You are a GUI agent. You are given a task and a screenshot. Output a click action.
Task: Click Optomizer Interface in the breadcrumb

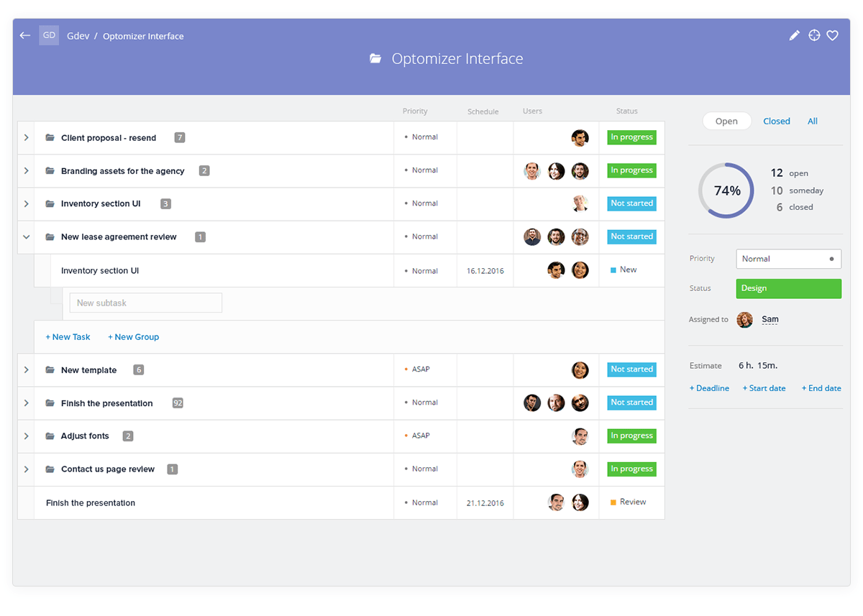(x=143, y=36)
